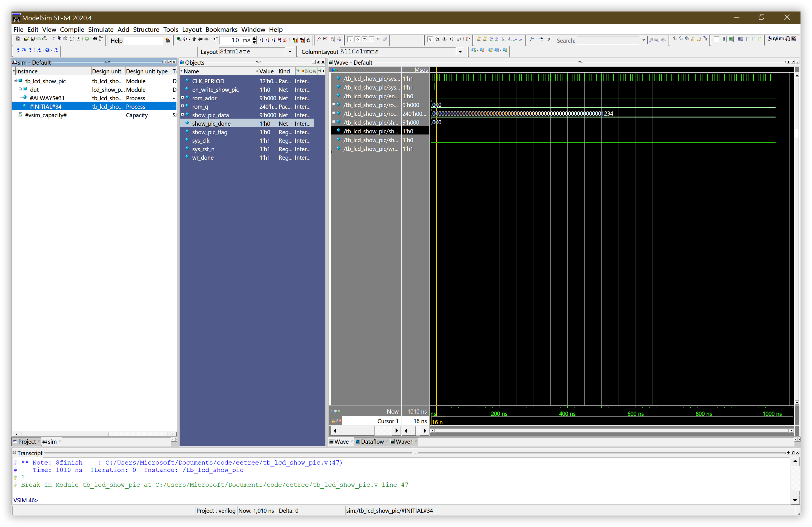Click the wave Zoom Full icon
Screen dimensions: 812x527
[687, 39]
